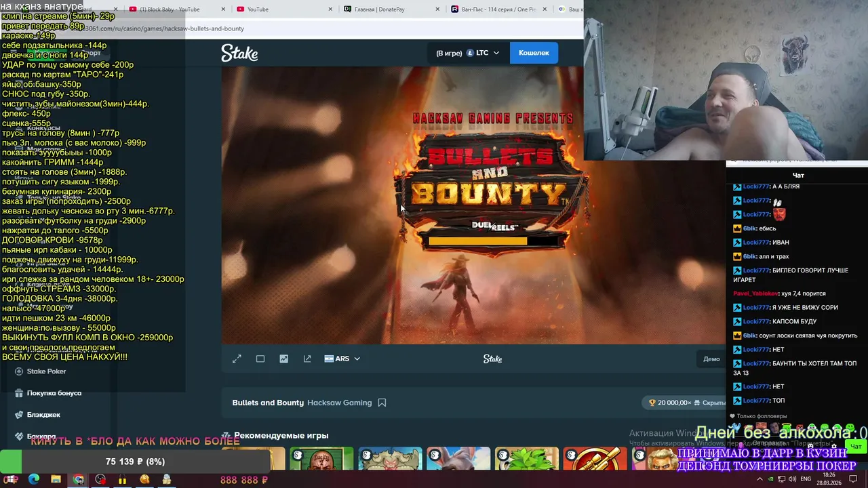Close the Block Baby YouTube tab

tap(223, 9)
